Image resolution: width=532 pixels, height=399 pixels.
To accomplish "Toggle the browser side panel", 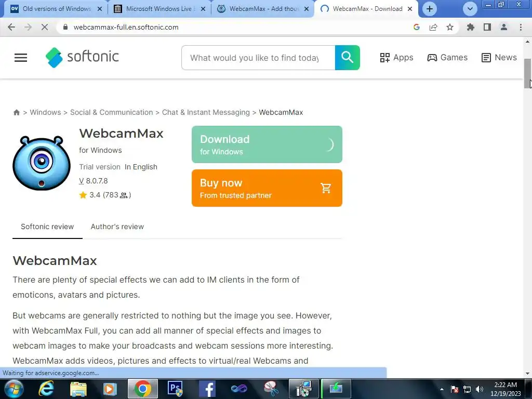I will click(487, 27).
